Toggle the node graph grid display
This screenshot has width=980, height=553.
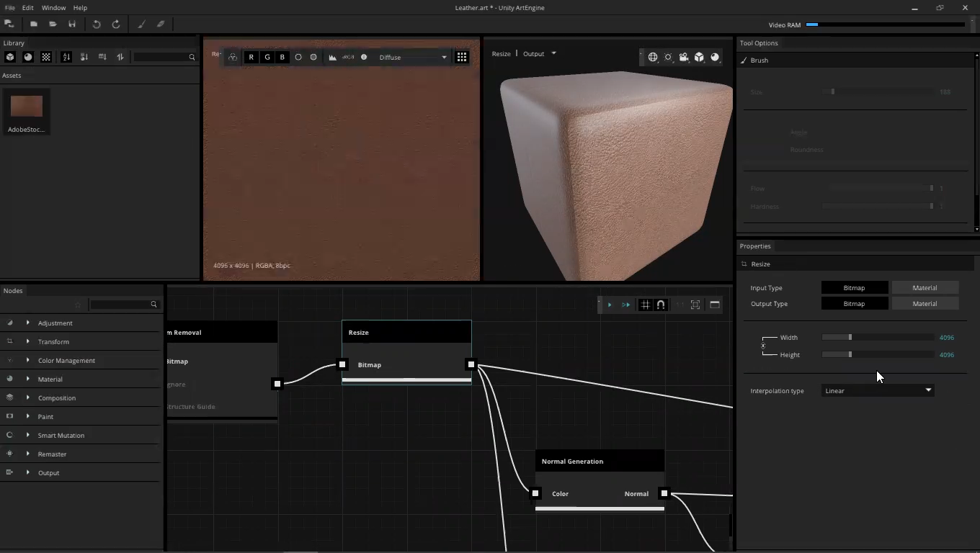[x=645, y=305]
